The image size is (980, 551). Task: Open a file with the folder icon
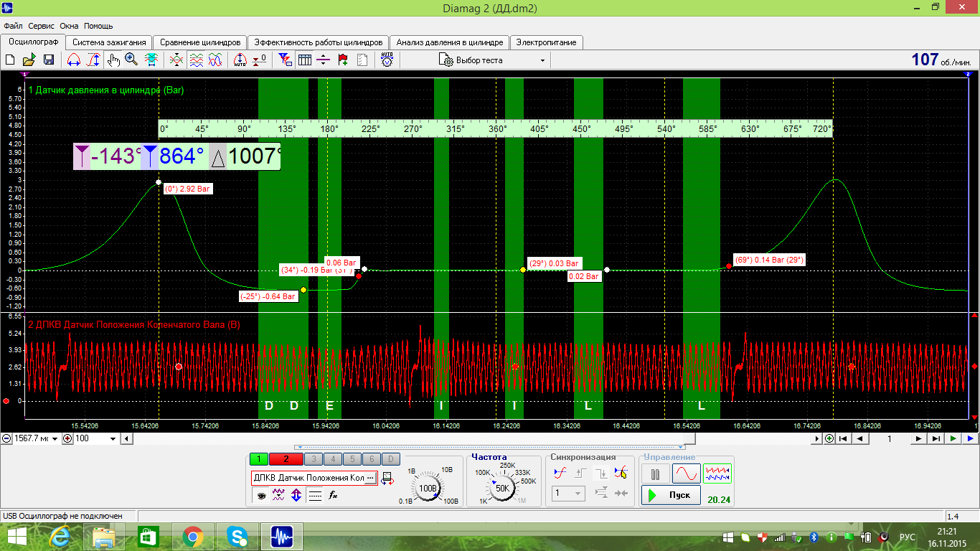pos(29,60)
